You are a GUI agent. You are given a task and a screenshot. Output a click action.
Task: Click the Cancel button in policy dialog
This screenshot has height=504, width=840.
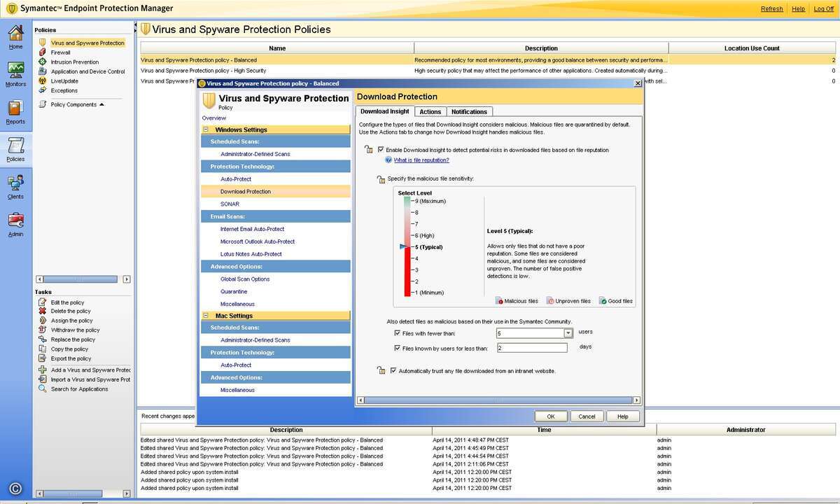pyautogui.click(x=587, y=416)
